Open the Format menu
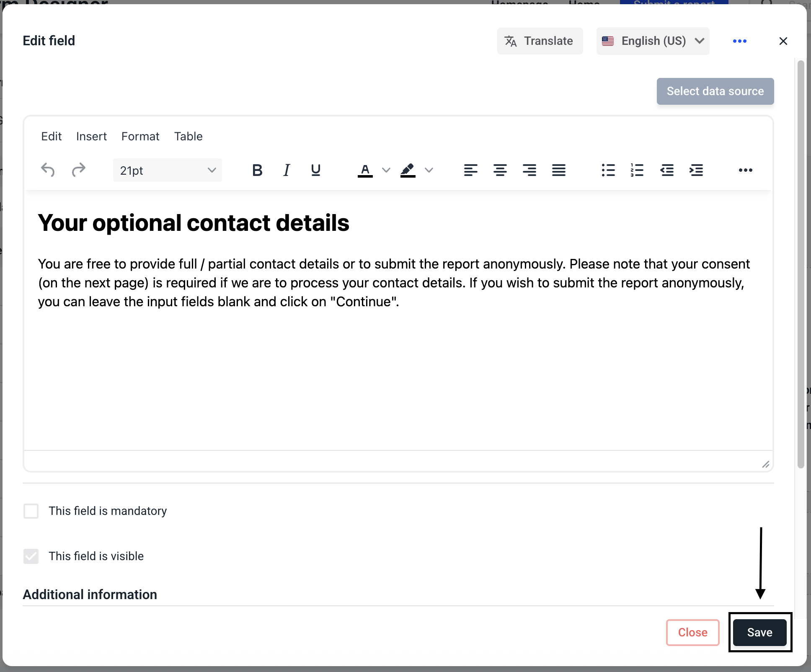811x672 pixels. [140, 137]
